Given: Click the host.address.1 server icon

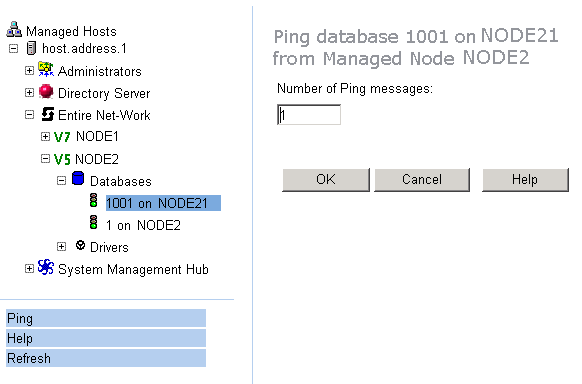Looking at the screenshot, I should [32, 48].
